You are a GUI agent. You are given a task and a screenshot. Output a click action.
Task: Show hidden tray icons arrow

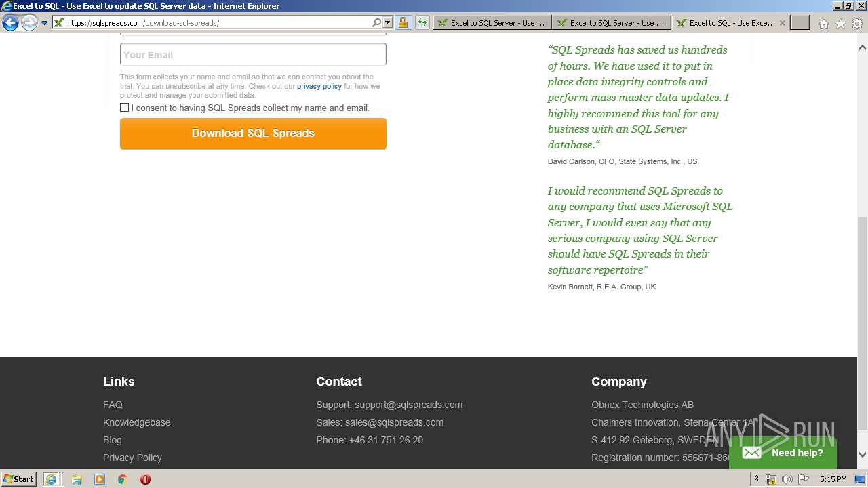pos(757,479)
